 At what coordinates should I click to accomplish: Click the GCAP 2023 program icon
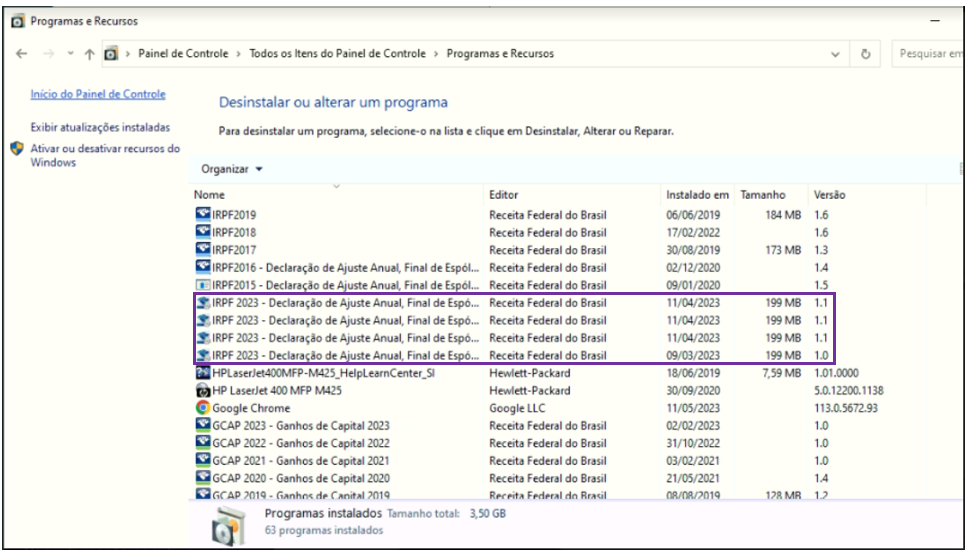(x=203, y=425)
